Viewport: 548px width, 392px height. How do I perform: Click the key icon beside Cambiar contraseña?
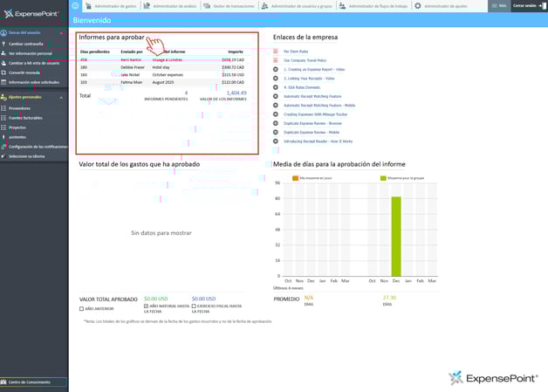[3, 44]
